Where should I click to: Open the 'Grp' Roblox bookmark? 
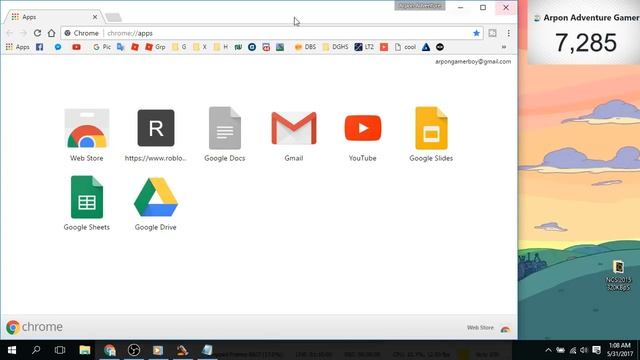coord(156,47)
